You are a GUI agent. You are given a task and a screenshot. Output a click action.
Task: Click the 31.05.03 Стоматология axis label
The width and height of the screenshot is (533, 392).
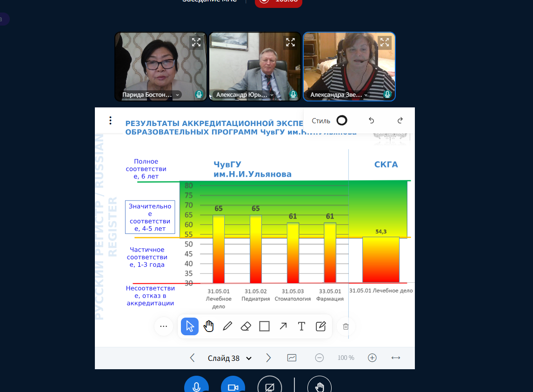(293, 295)
